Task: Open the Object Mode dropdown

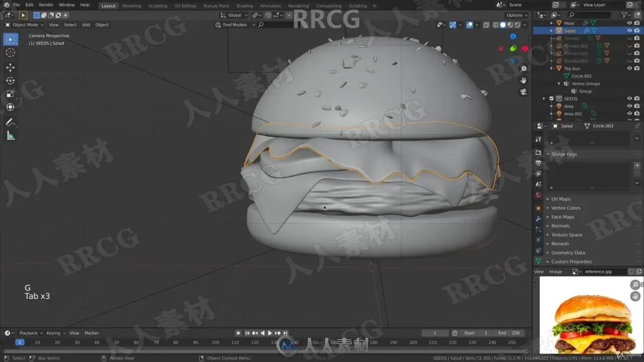Action: pyautogui.click(x=24, y=25)
